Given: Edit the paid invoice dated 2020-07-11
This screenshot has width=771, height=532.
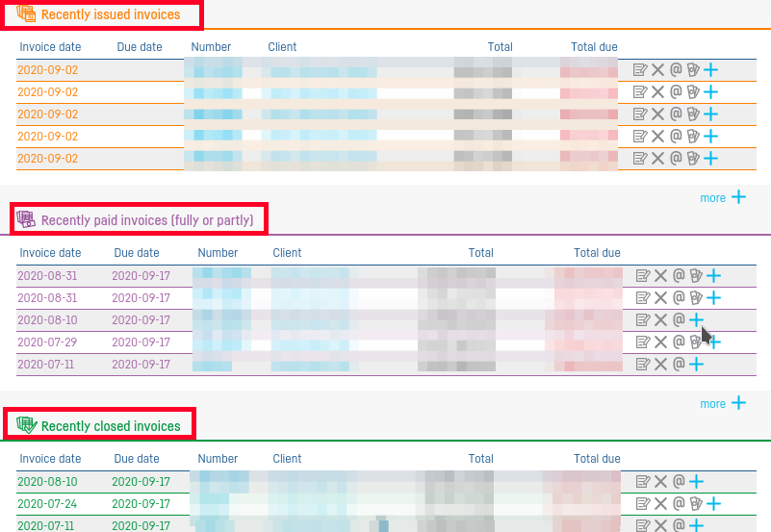Looking at the screenshot, I should point(643,365).
